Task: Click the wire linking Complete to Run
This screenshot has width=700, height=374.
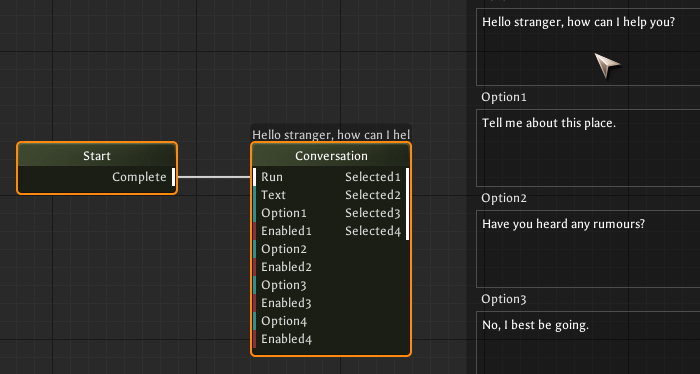Action: tap(214, 177)
